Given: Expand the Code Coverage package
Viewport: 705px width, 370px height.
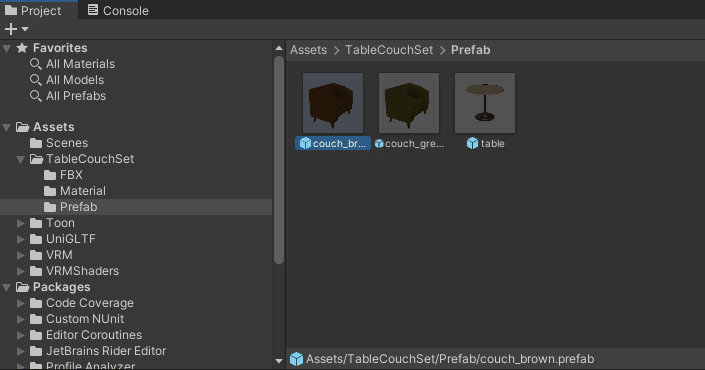Looking at the screenshot, I should (x=21, y=303).
